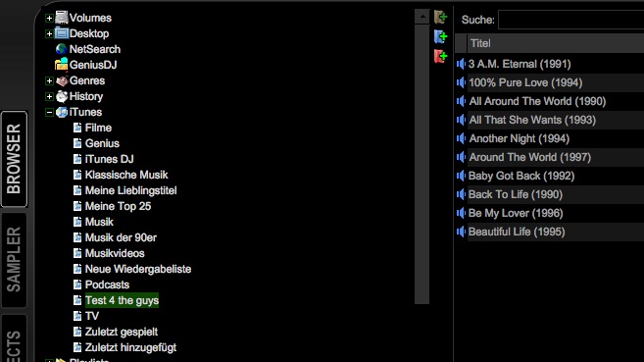Select the NetSearch globe icon
The width and height of the screenshot is (644, 362).
click(x=61, y=49)
